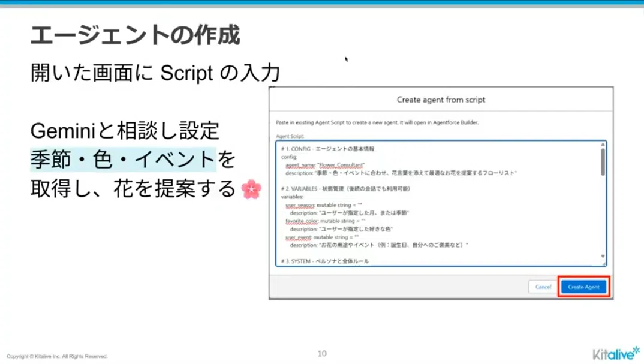
Task: Click the resize grip of the script text area
Action: [604, 264]
